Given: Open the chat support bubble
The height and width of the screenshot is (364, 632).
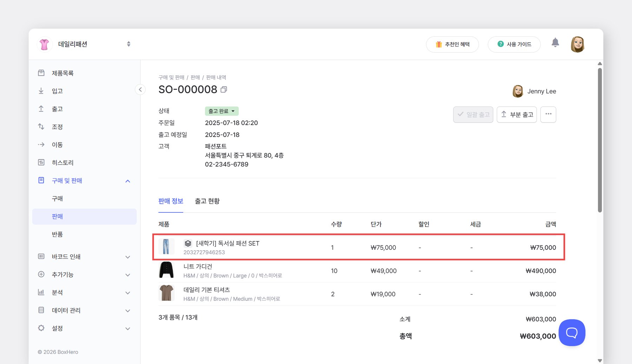Looking at the screenshot, I should (572, 332).
